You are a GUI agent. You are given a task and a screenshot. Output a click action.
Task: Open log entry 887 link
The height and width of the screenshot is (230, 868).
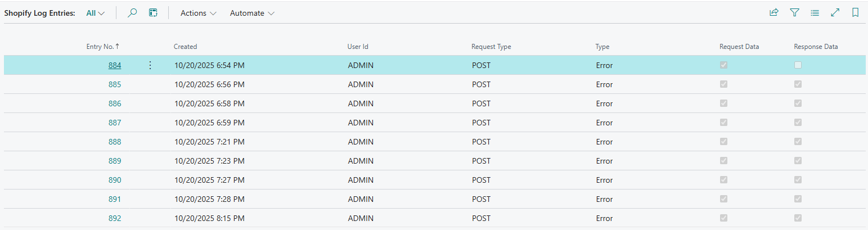click(x=114, y=123)
